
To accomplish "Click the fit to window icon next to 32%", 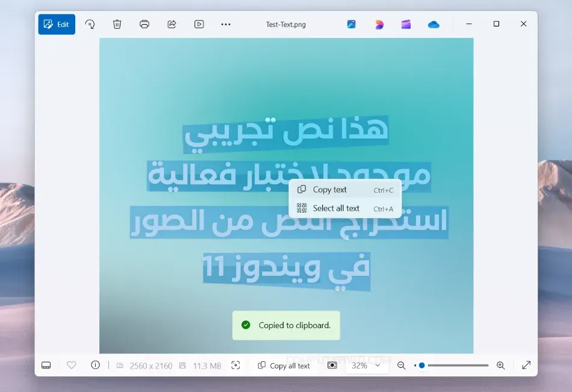I will [x=332, y=366].
